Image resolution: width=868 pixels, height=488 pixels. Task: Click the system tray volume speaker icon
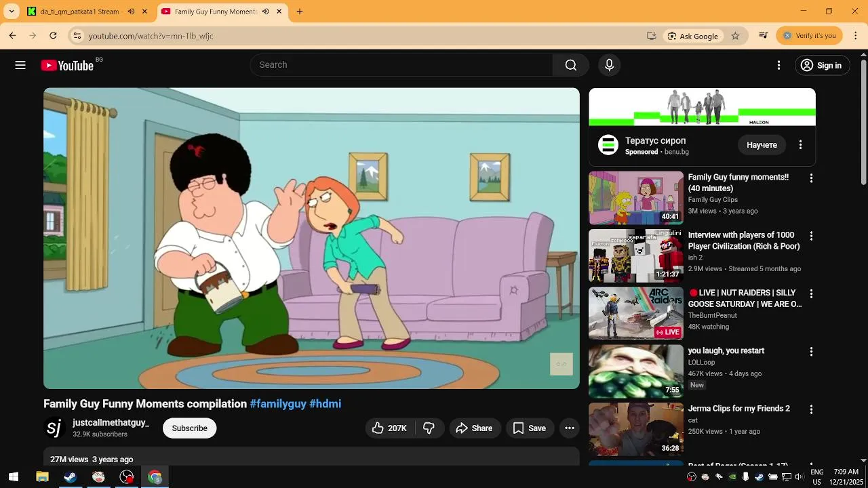point(800,477)
